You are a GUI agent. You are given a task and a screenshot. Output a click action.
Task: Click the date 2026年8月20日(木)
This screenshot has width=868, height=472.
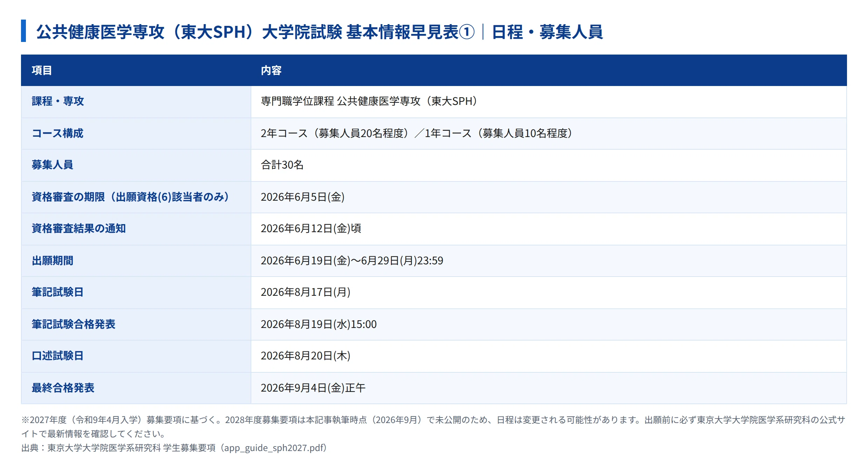(x=306, y=356)
